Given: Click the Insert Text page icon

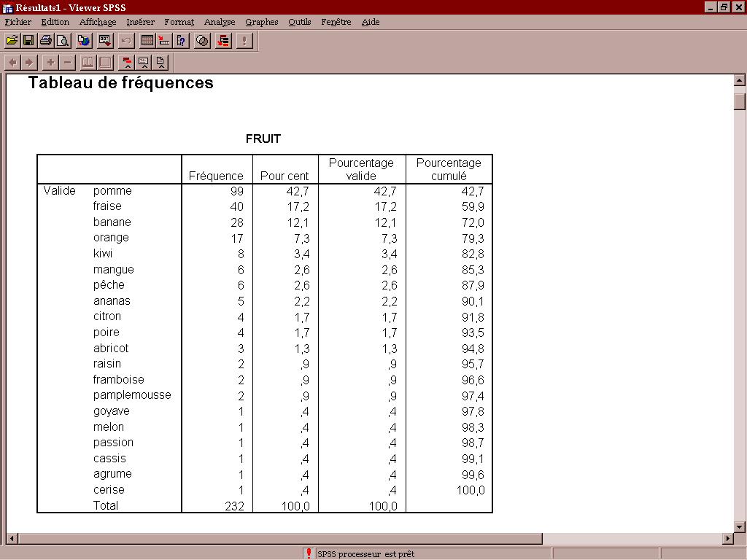Looking at the screenshot, I should click(160, 63).
